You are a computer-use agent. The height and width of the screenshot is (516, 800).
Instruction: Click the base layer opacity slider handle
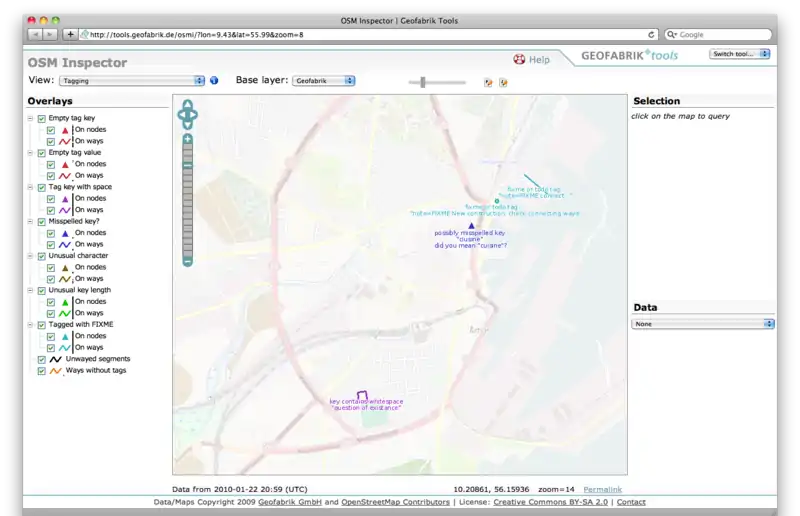423,82
